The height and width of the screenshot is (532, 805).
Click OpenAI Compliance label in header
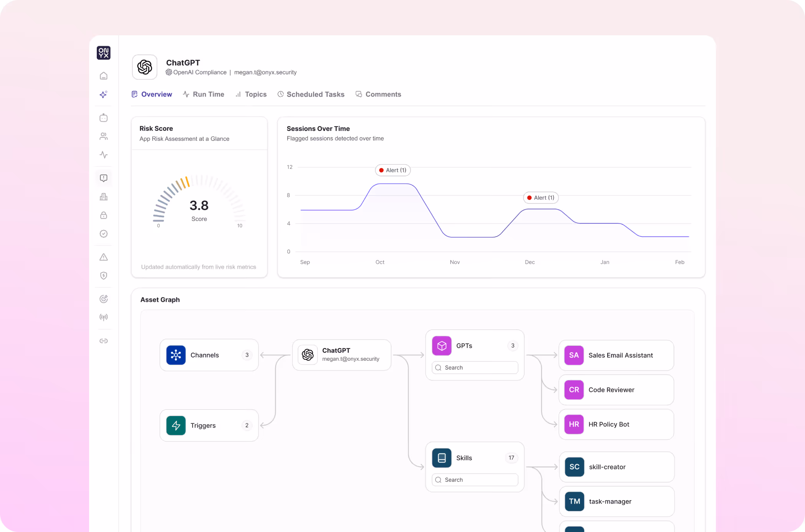[x=200, y=73]
